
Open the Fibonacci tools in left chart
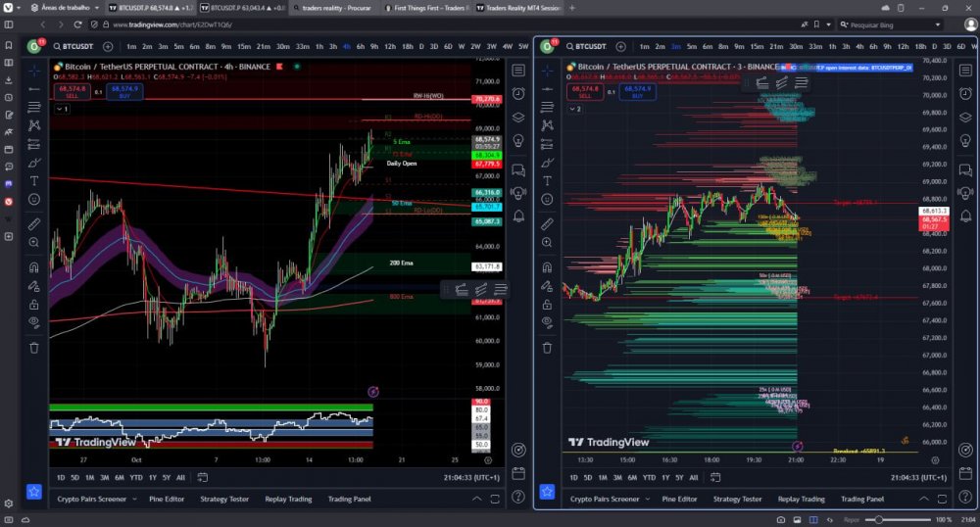pos(34,108)
